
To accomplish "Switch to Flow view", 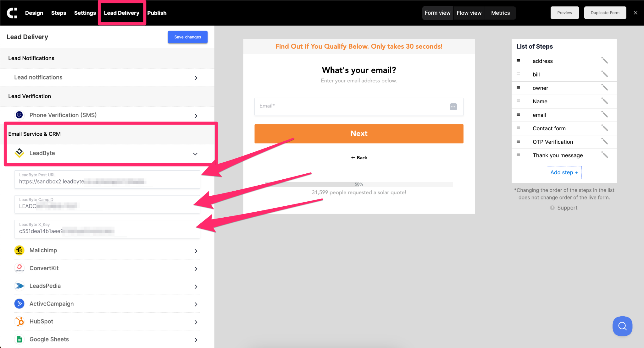I will click(469, 13).
